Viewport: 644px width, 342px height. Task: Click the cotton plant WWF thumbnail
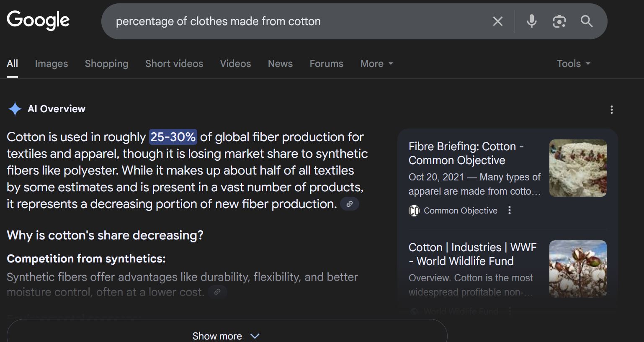pyautogui.click(x=577, y=269)
